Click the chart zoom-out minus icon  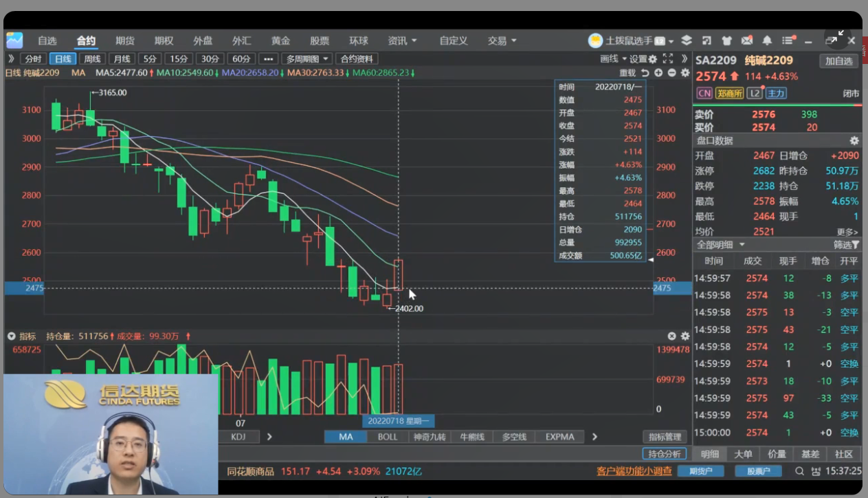(x=671, y=73)
